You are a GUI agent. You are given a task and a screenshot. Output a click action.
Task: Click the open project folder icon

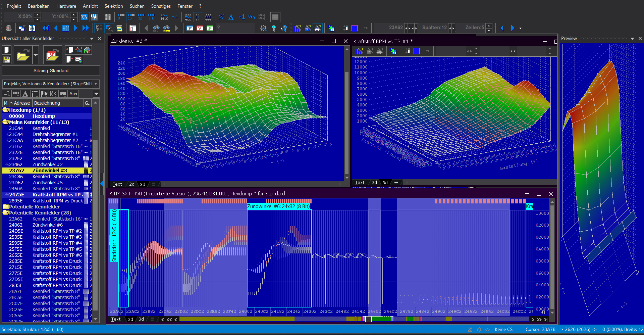[x=23, y=54]
